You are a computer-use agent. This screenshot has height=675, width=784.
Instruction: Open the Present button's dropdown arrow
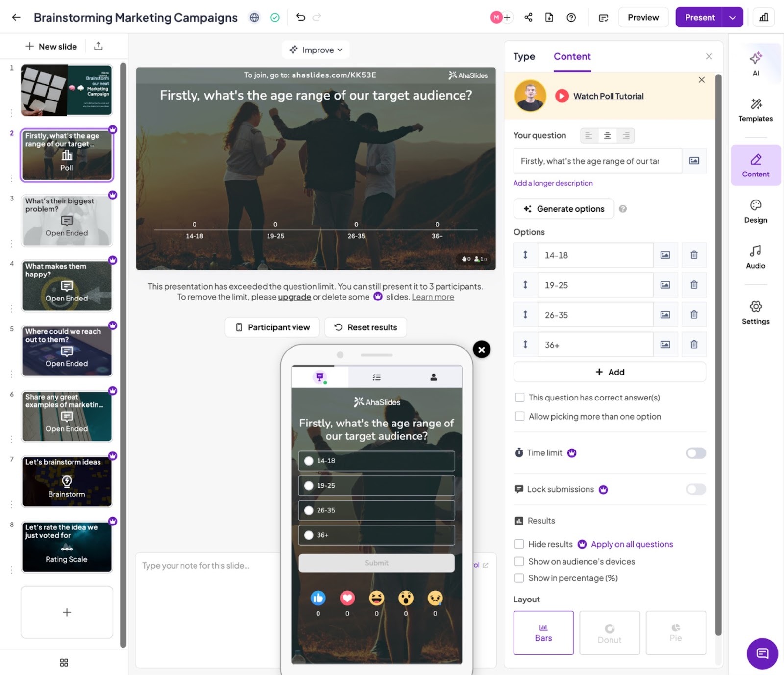[733, 17]
